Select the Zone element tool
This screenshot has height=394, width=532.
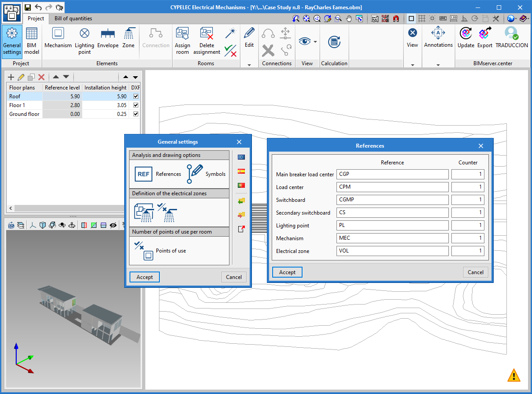coord(129,37)
